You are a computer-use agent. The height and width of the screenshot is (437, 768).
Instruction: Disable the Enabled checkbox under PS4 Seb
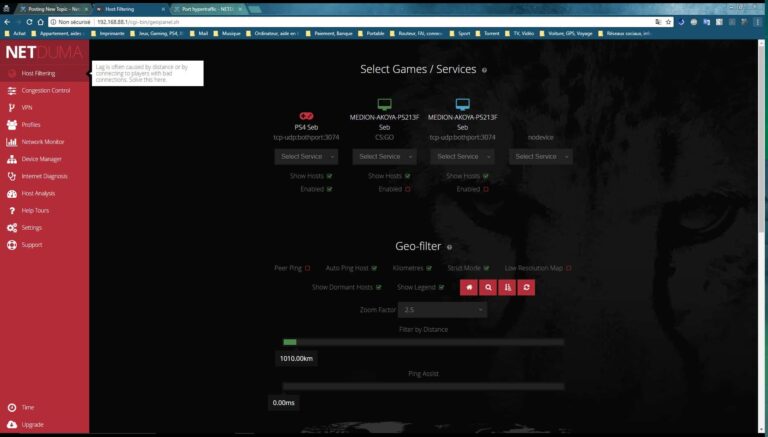[329, 188]
